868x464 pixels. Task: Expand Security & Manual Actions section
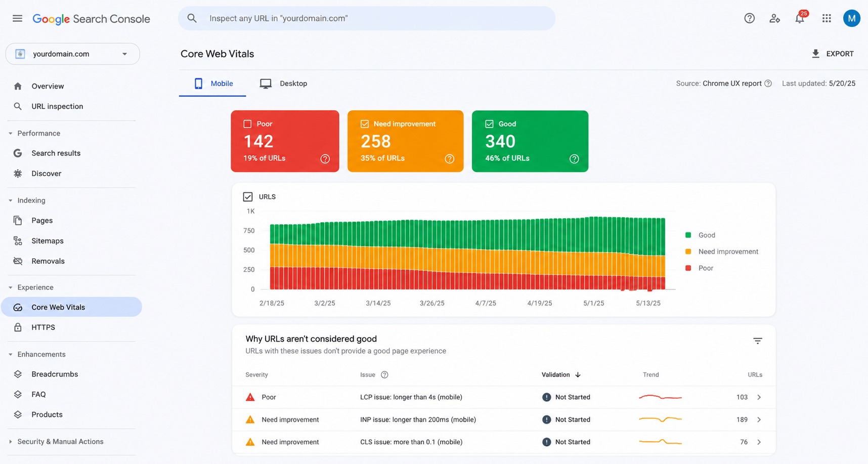pyautogui.click(x=11, y=442)
